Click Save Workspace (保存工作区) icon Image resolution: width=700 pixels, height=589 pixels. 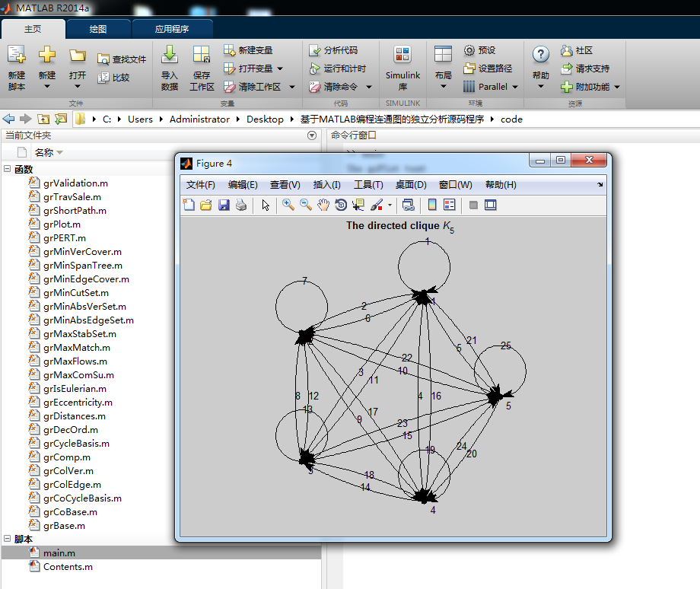[x=202, y=55]
